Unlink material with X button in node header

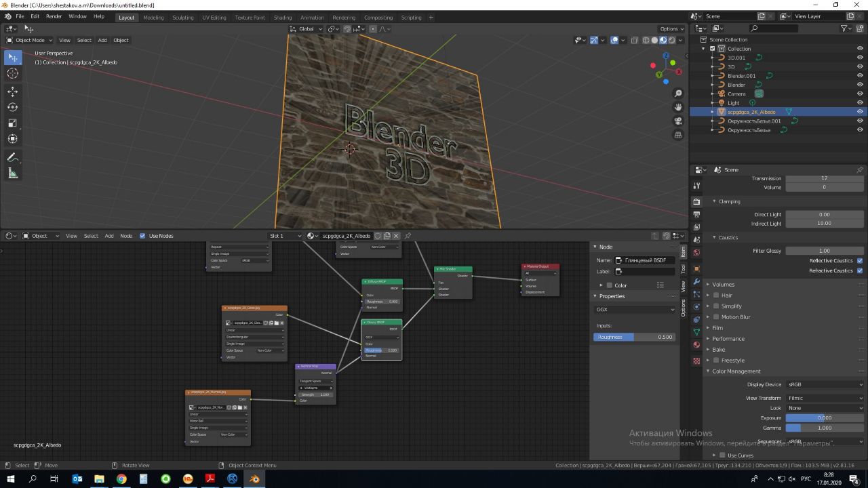(397, 236)
